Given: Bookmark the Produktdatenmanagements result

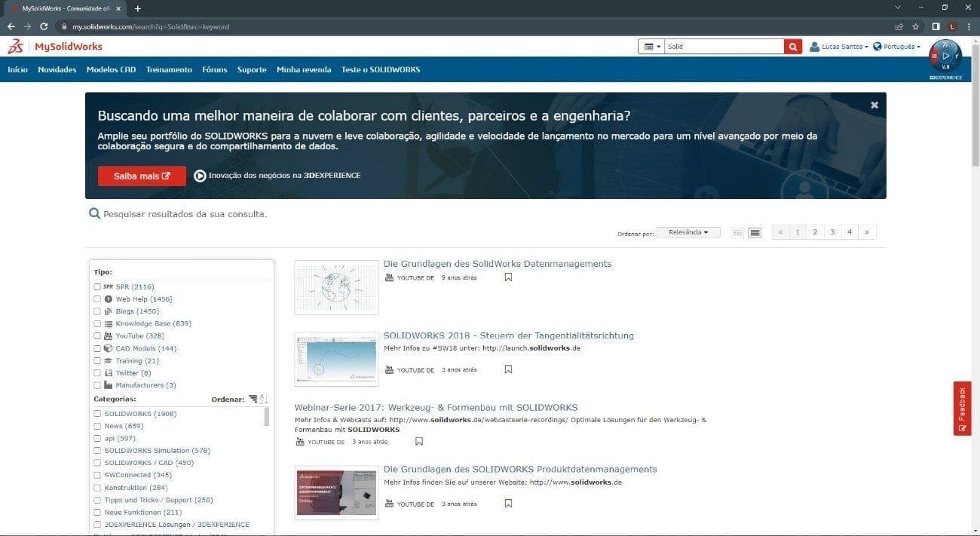Looking at the screenshot, I should click(508, 504).
